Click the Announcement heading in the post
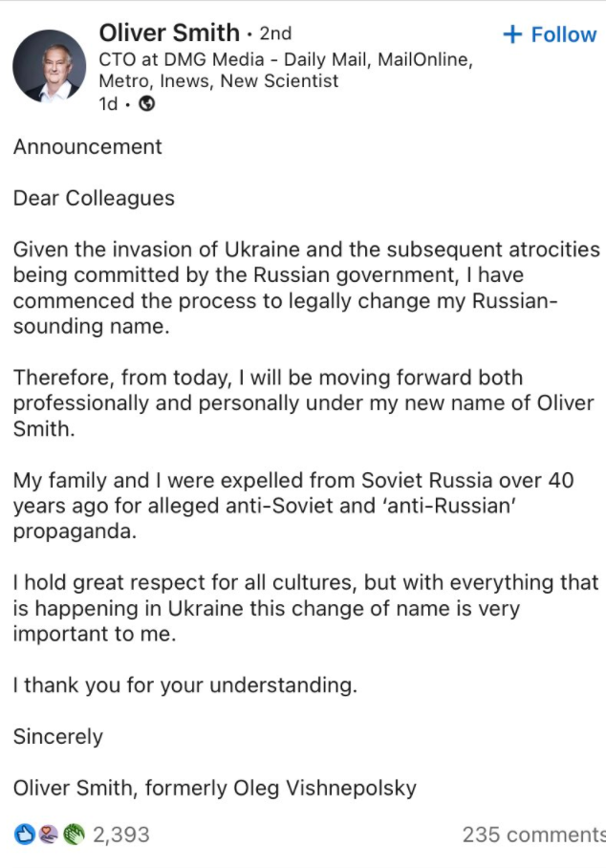Image resolution: width=606 pixels, height=868 pixels. [x=88, y=146]
